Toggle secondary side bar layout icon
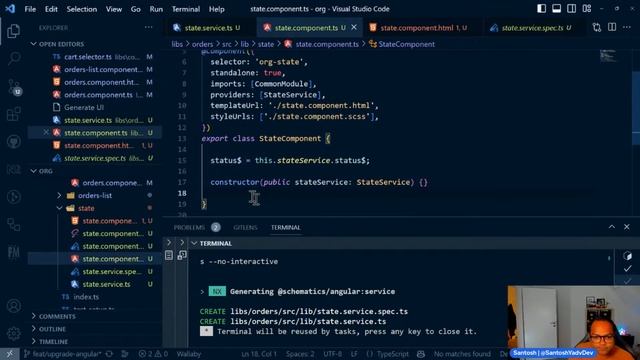The image size is (640, 360). (x=571, y=9)
